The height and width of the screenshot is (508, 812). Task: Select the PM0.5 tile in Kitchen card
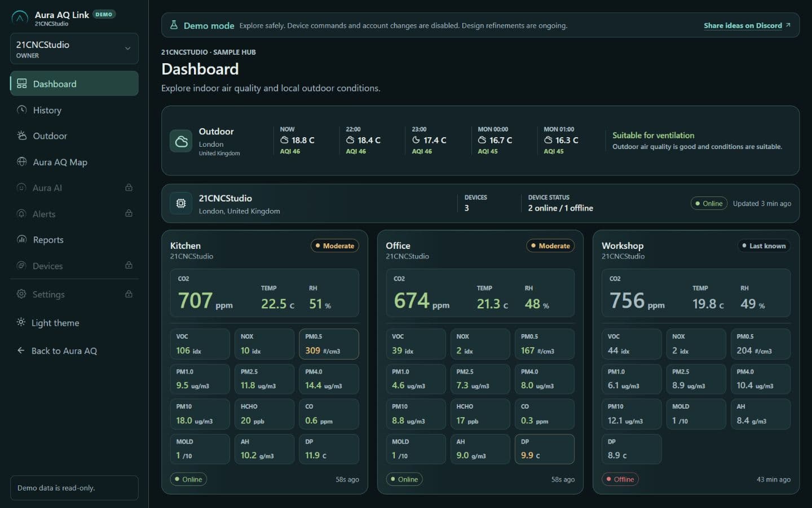point(329,344)
